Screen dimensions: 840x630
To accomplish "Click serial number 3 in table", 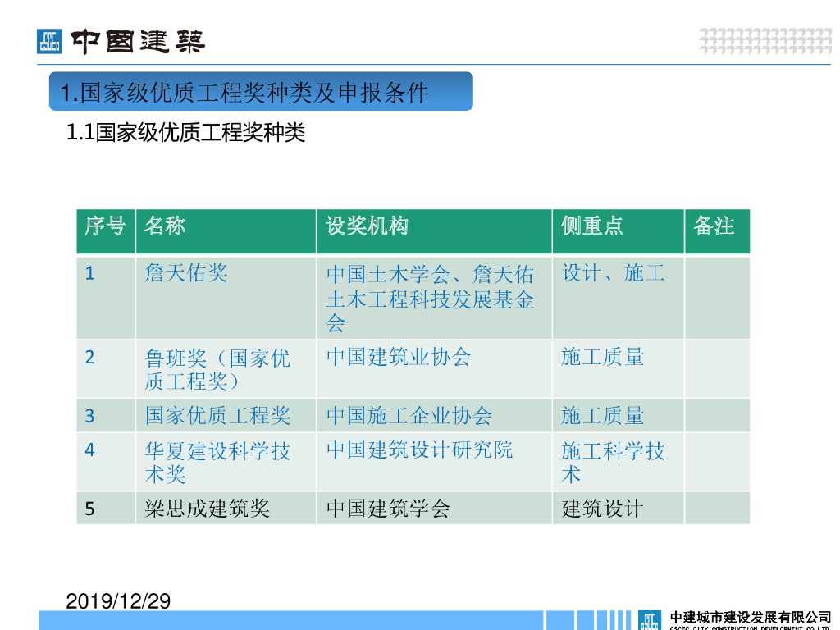I will [90, 416].
